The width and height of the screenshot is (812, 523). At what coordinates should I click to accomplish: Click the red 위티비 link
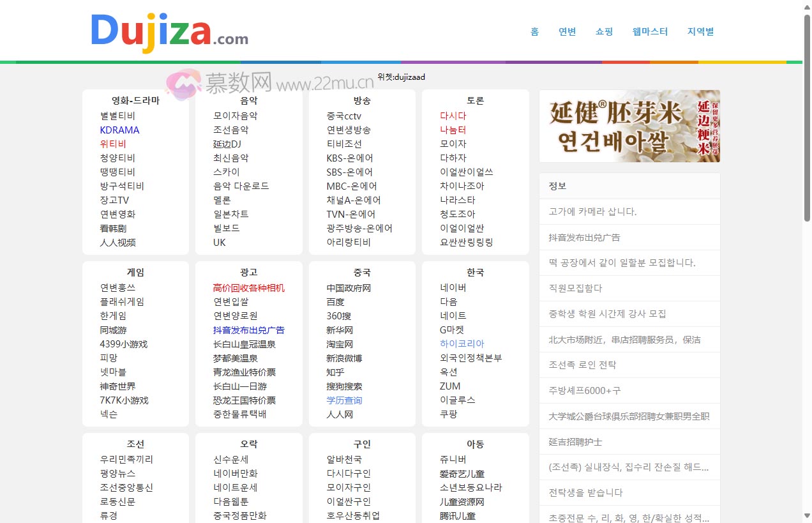pos(113,144)
